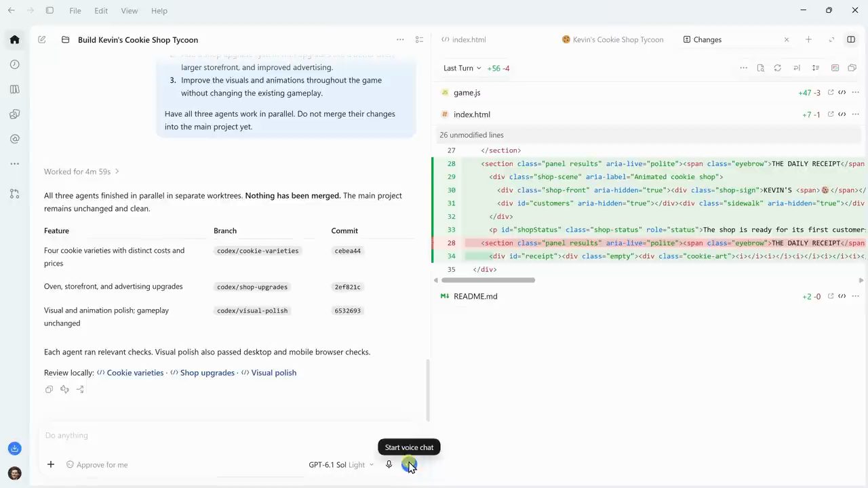
Task: Switch to Kevin's Cookie Shop Tycoon tab
Action: (x=613, y=39)
